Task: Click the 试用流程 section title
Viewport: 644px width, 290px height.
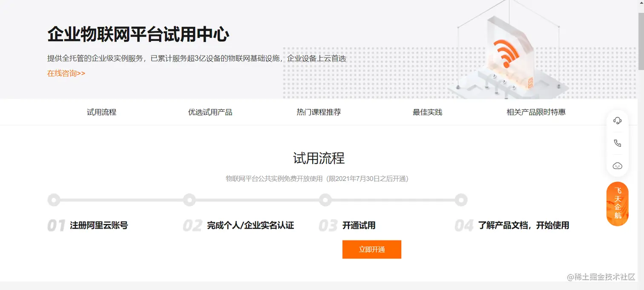Action: click(x=319, y=158)
